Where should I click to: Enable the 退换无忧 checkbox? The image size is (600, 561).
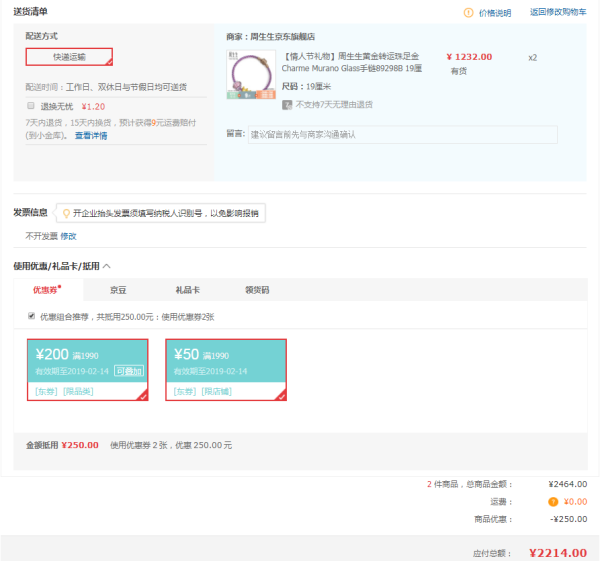31,106
